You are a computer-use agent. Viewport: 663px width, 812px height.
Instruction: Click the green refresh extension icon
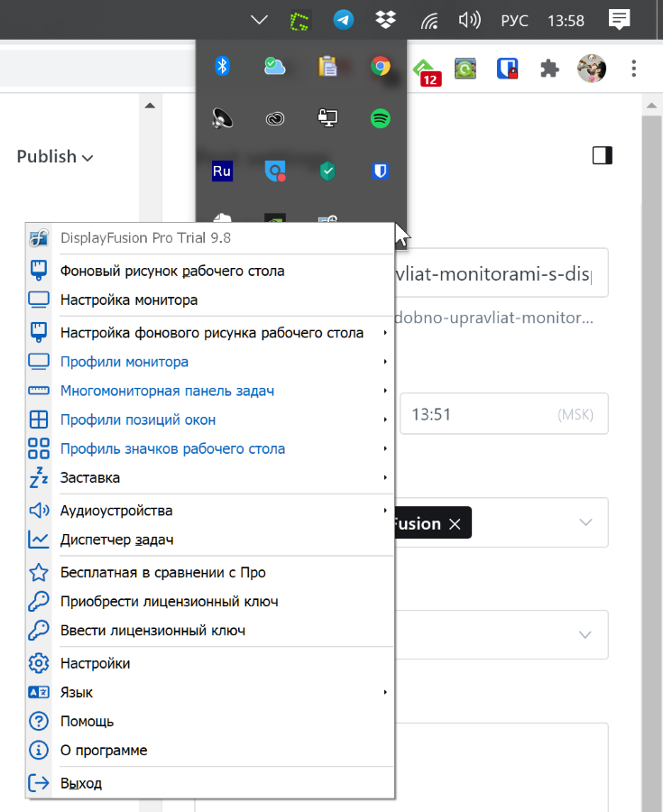click(465, 69)
